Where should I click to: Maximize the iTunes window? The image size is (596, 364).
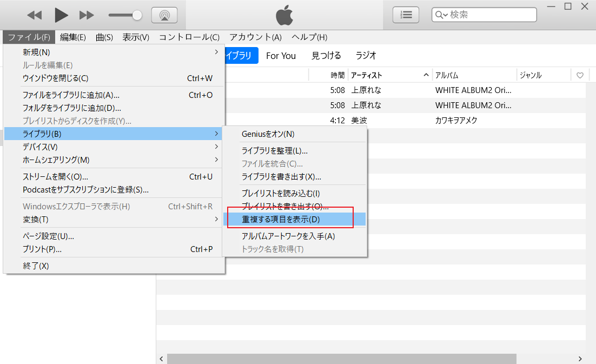(x=568, y=6)
